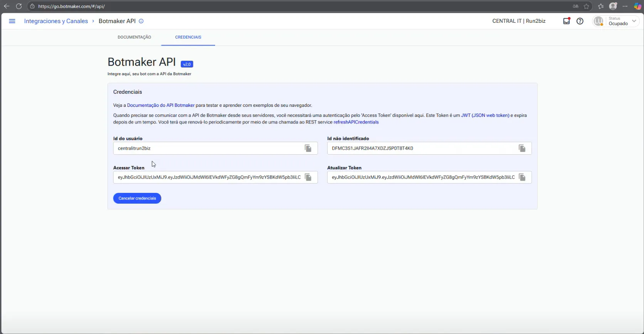
Task: Open the browser profile icon
Action: (x=613, y=6)
